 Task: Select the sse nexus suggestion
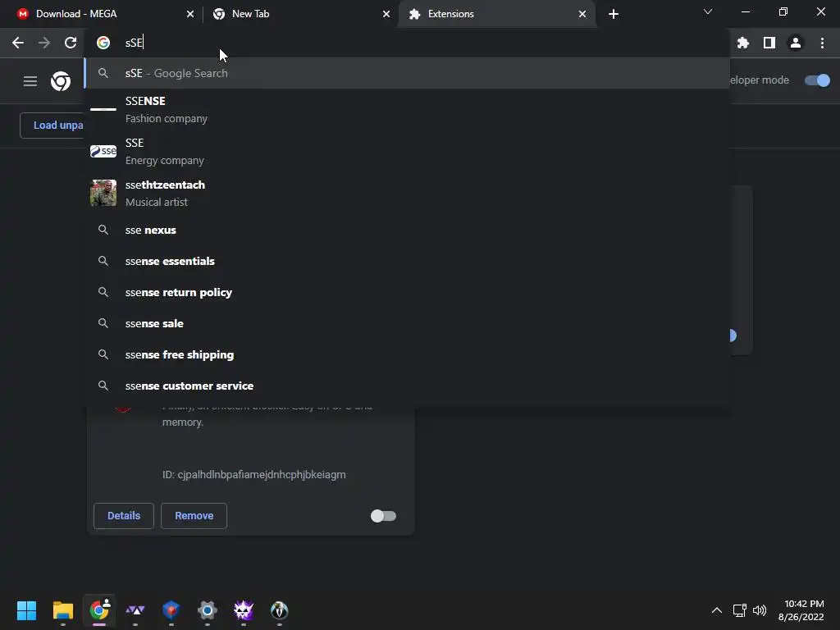click(407, 230)
